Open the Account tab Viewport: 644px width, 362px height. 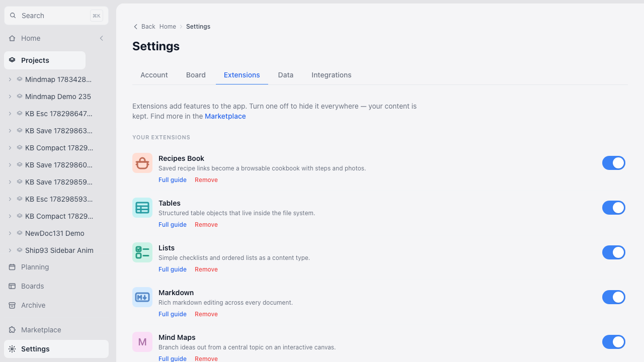point(154,75)
